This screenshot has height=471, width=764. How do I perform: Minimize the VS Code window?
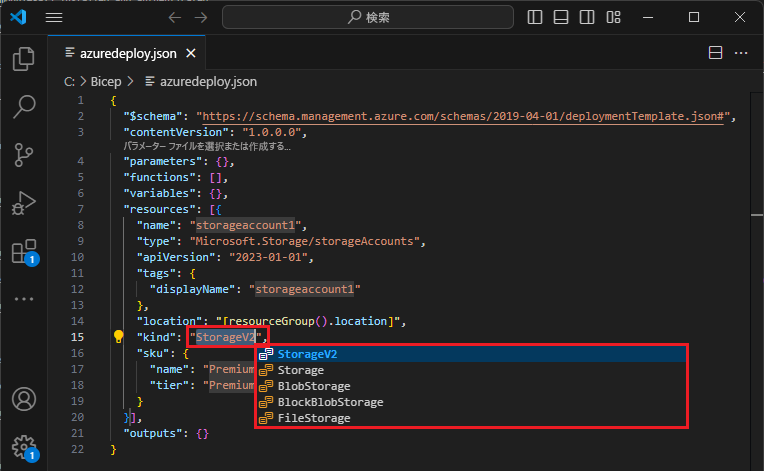tap(648, 18)
